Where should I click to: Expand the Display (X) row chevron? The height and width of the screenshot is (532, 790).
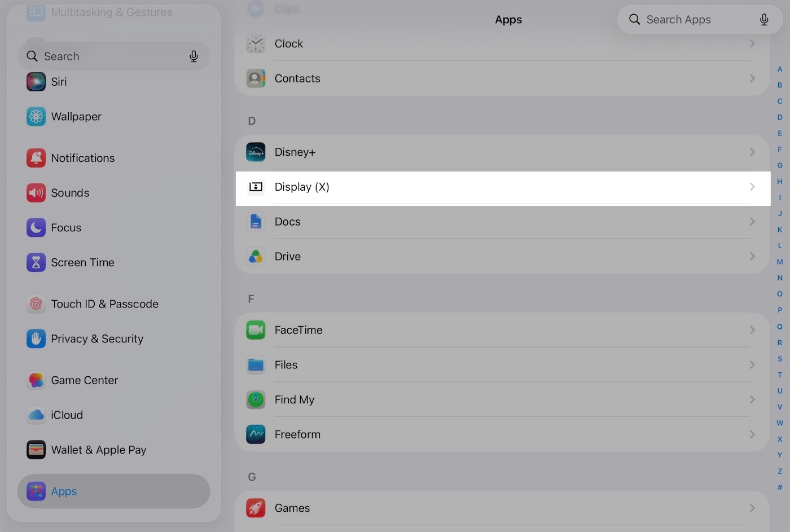pyautogui.click(x=752, y=187)
